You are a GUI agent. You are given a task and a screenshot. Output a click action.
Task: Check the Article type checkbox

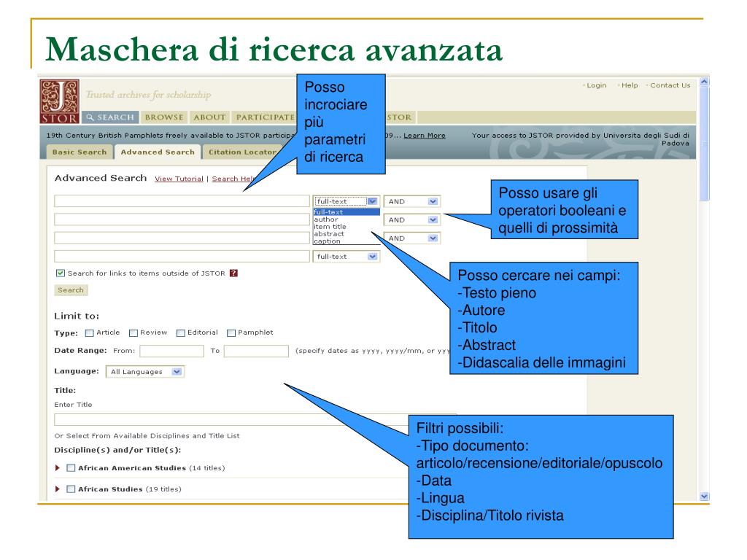click(89, 332)
